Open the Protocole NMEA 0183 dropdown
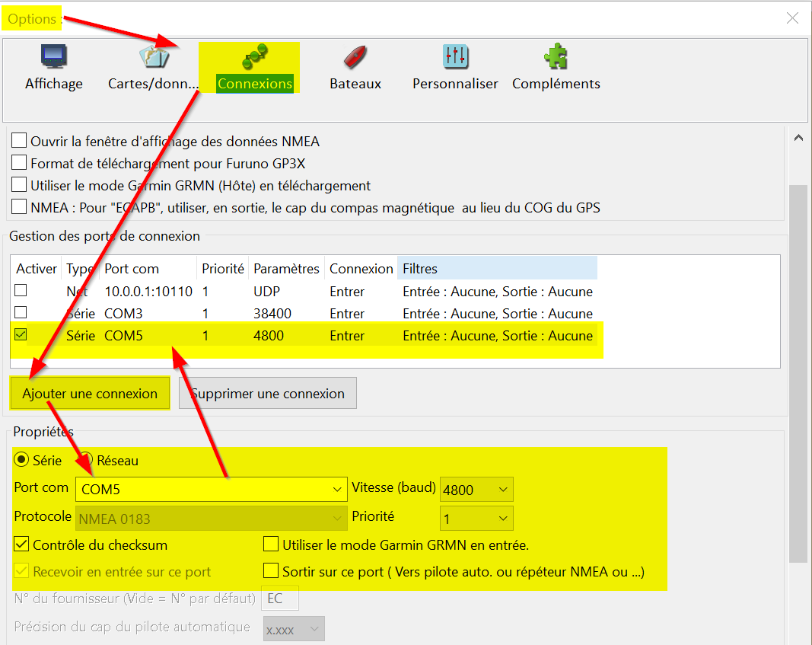Image resolution: width=812 pixels, height=645 pixels. (x=212, y=518)
